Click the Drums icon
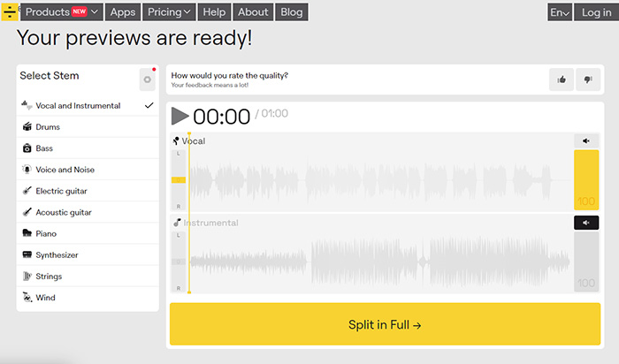 click(27, 126)
